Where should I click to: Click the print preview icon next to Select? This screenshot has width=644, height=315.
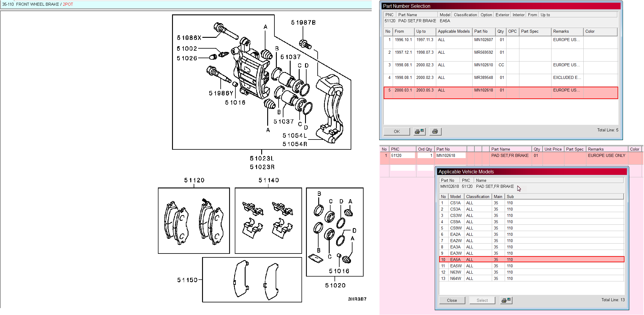[506, 300]
